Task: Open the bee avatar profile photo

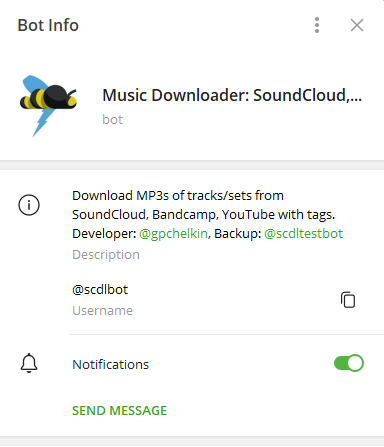Action: (x=48, y=106)
